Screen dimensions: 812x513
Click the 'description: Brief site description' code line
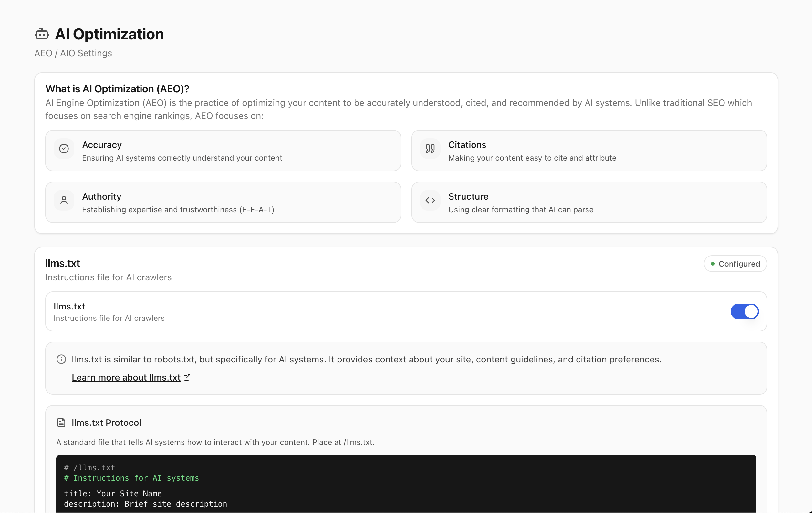(146, 504)
